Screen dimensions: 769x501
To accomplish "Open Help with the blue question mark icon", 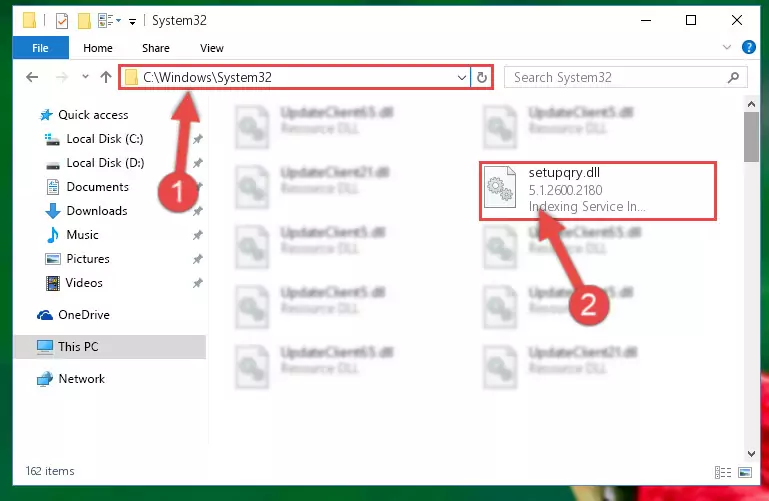I will 748,47.
